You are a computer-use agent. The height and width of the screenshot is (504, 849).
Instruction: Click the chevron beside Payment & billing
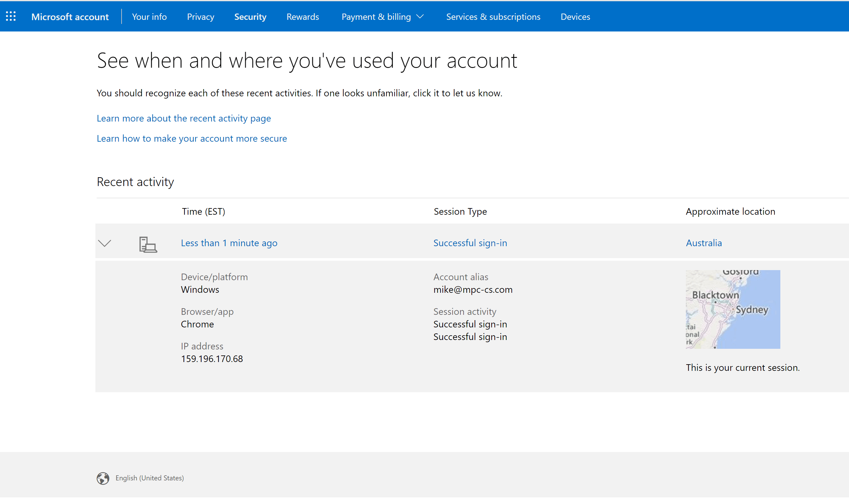pos(420,17)
